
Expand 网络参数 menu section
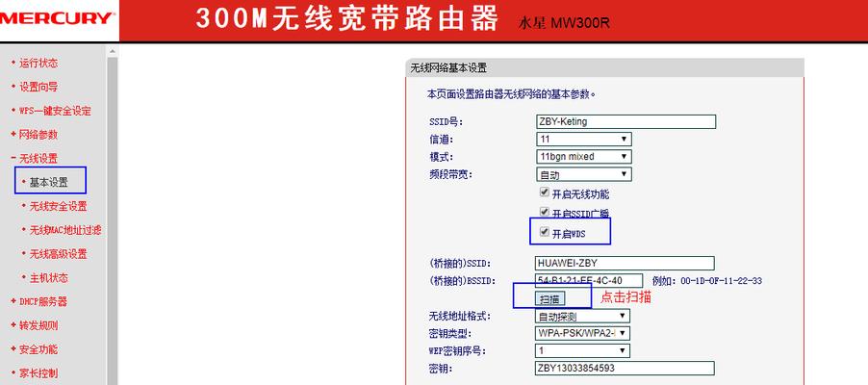coord(38,135)
